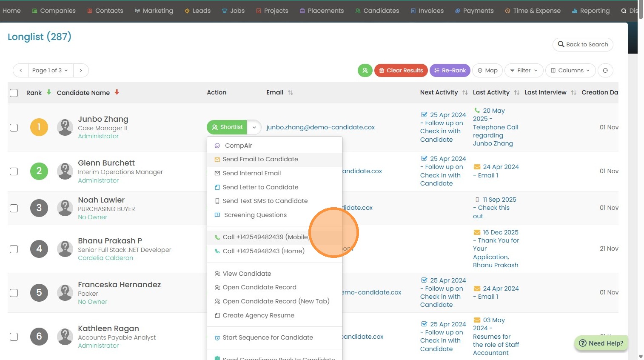
Task: Sort the Last Interview column
Action: 573,93
